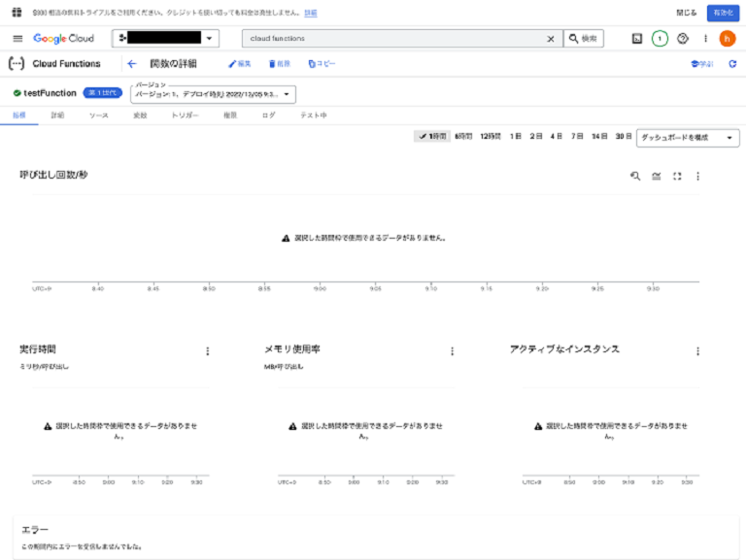Open metrics explorer icon for 呼び出し回数/秒 chart
The image size is (746, 560).
tap(635, 177)
